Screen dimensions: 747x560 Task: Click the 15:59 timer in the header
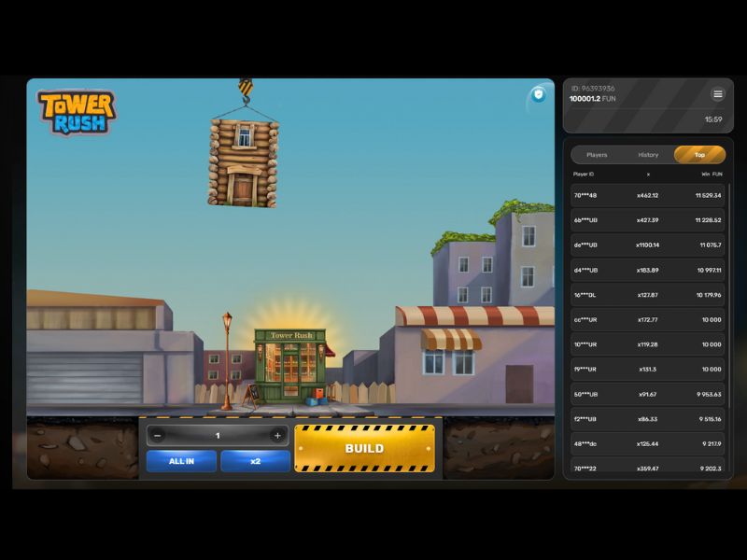click(713, 119)
